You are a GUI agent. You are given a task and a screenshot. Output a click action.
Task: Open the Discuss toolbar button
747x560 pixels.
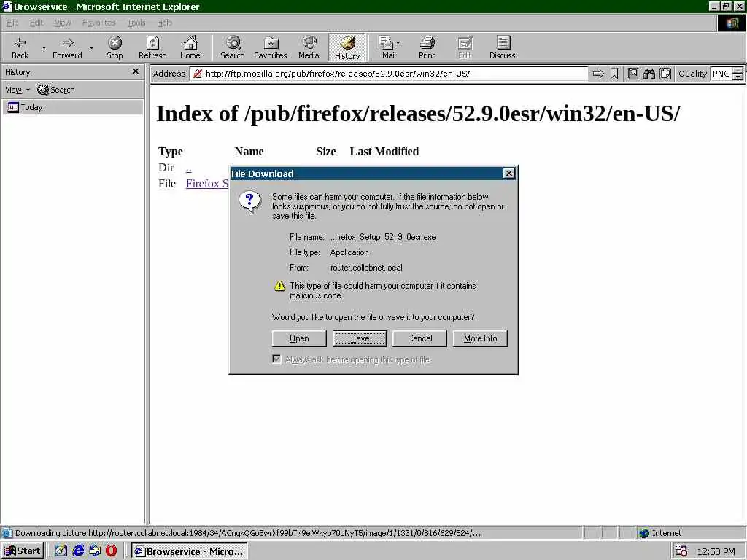click(x=502, y=47)
